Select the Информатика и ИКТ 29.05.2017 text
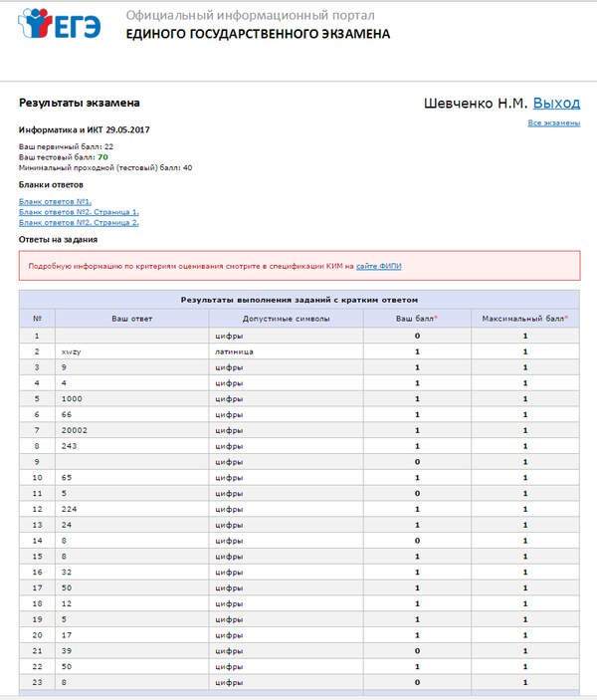Viewport: 597px width, 700px height. (x=84, y=129)
